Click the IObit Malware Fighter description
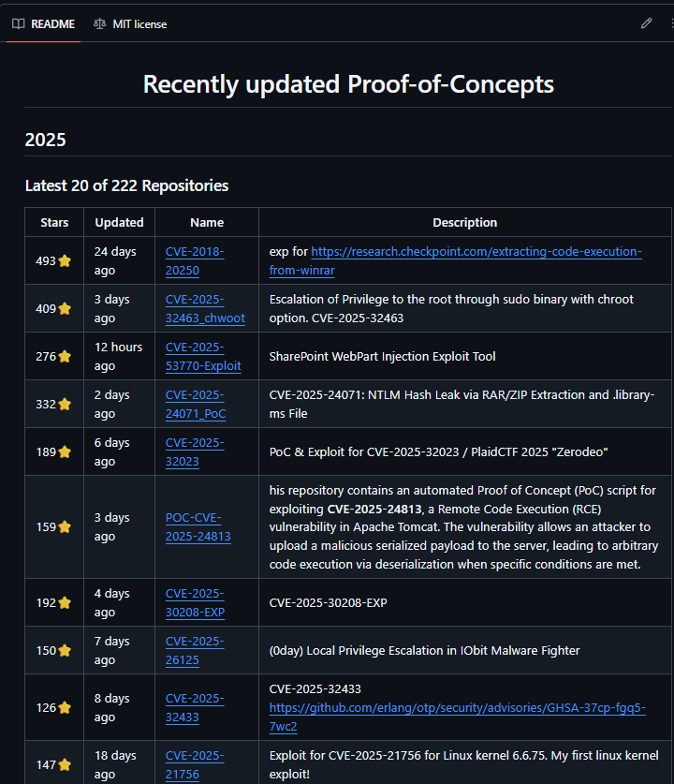The image size is (674, 784). pyautogui.click(x=425, y=650)
